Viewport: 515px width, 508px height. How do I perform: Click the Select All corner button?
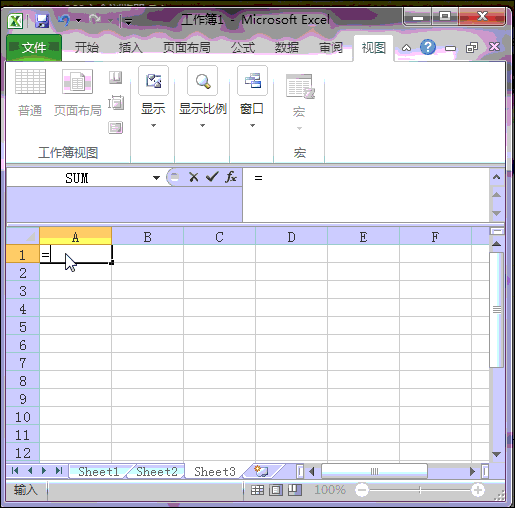click(x=23, y=236)
